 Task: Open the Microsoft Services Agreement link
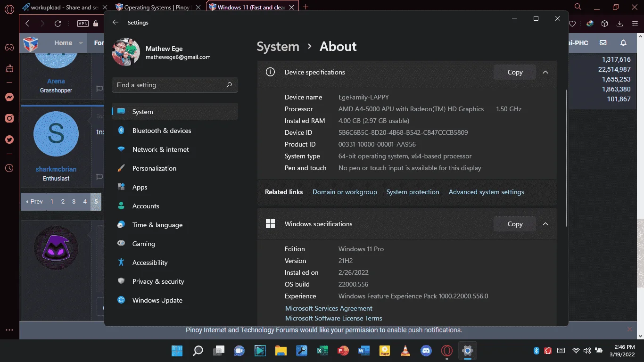pos(329,308)
